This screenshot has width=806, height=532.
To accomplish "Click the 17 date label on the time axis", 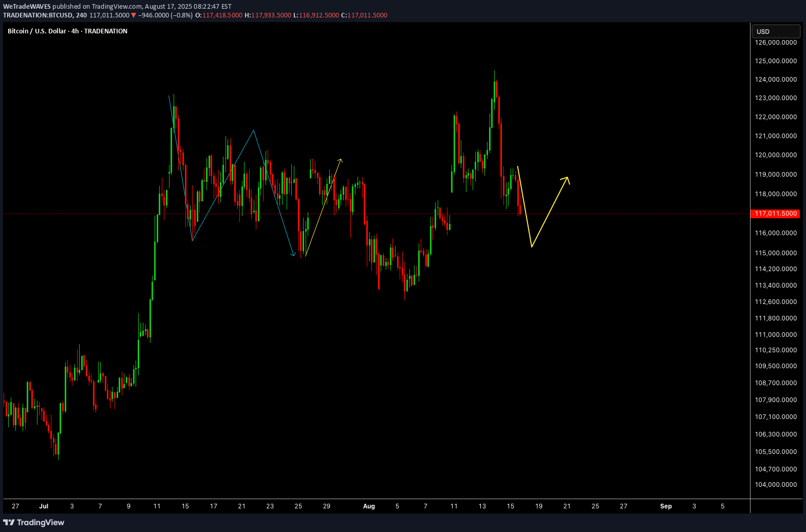I will pyautogui.click(x=213, y=506).
